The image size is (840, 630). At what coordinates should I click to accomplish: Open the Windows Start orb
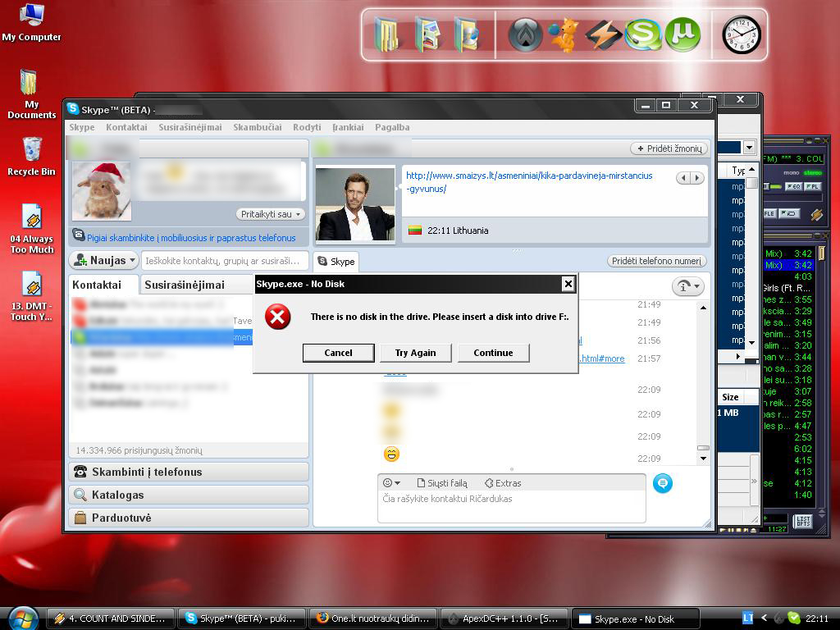pos(24,619)
